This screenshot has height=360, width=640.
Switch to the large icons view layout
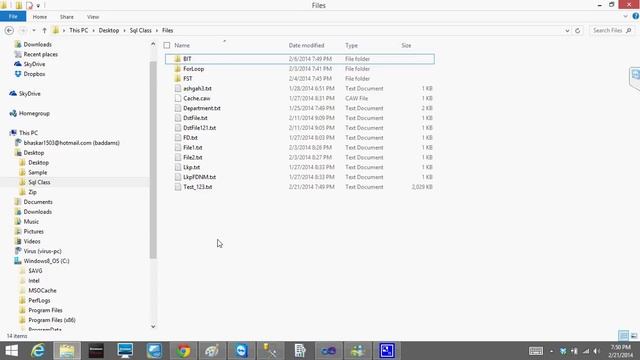pyautogui.click(x=634, y=336)
